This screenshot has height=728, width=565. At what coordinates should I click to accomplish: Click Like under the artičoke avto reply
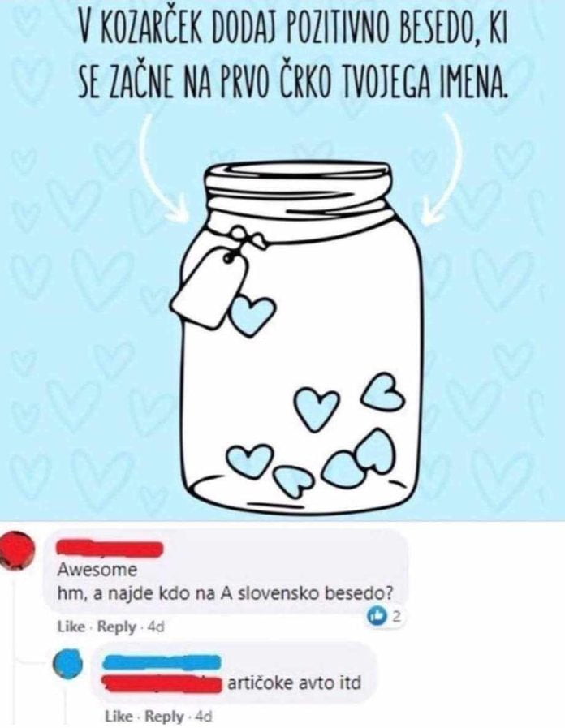point(120,716)
